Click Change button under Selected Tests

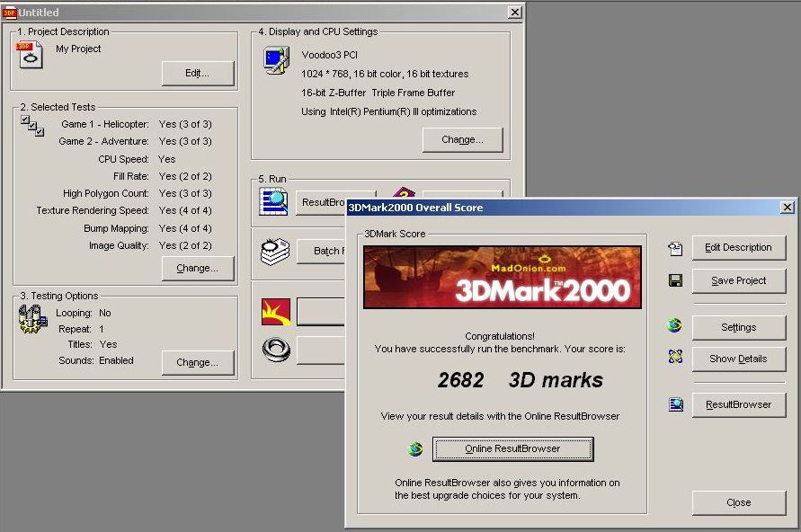tap(198, 268)
